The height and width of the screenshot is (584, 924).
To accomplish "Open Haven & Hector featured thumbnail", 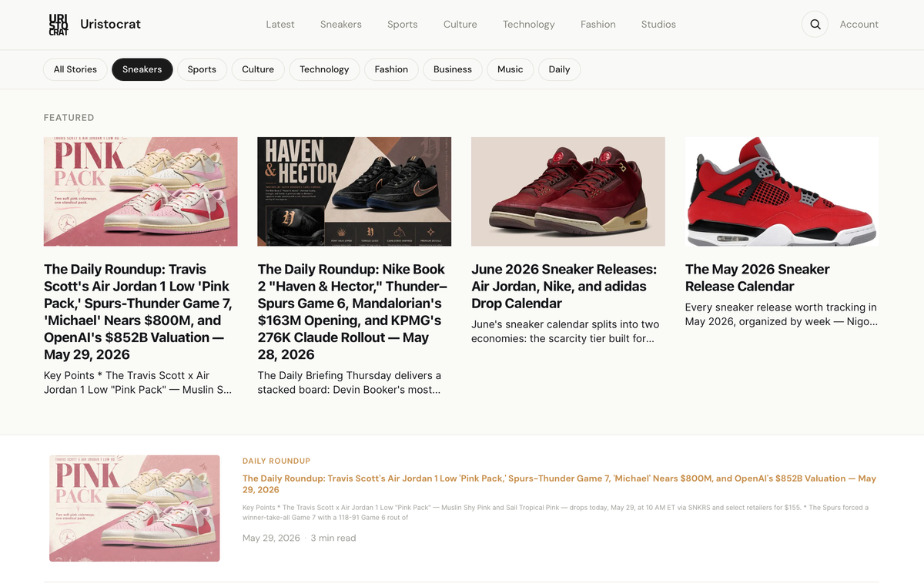I will coord(354,192).
